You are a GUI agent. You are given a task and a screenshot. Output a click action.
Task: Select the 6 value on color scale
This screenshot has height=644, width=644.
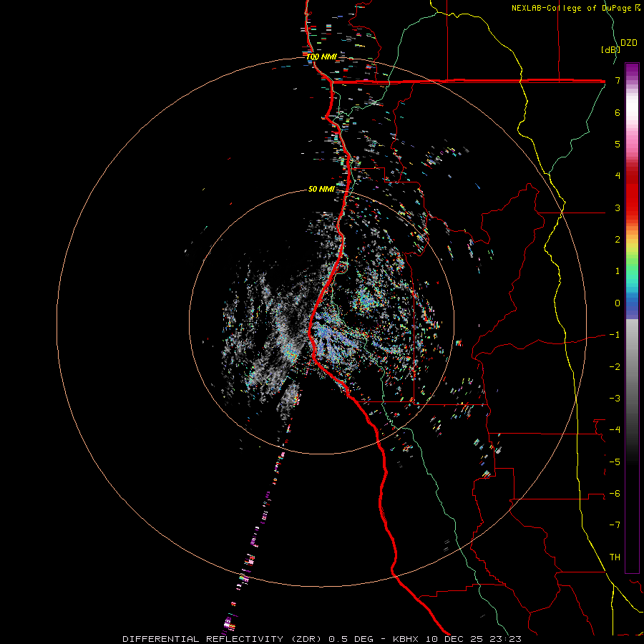pos(618,112)
